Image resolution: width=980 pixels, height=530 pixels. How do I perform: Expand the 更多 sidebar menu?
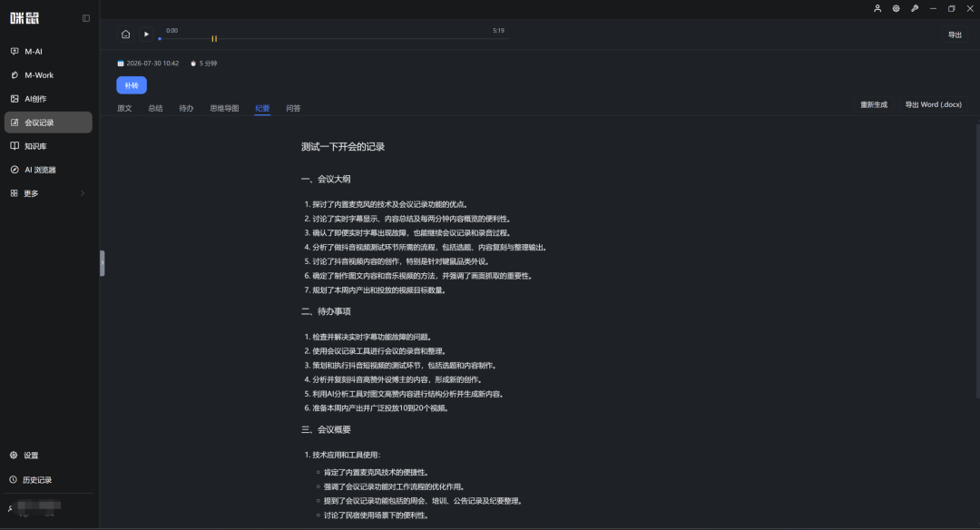(48, 193)
